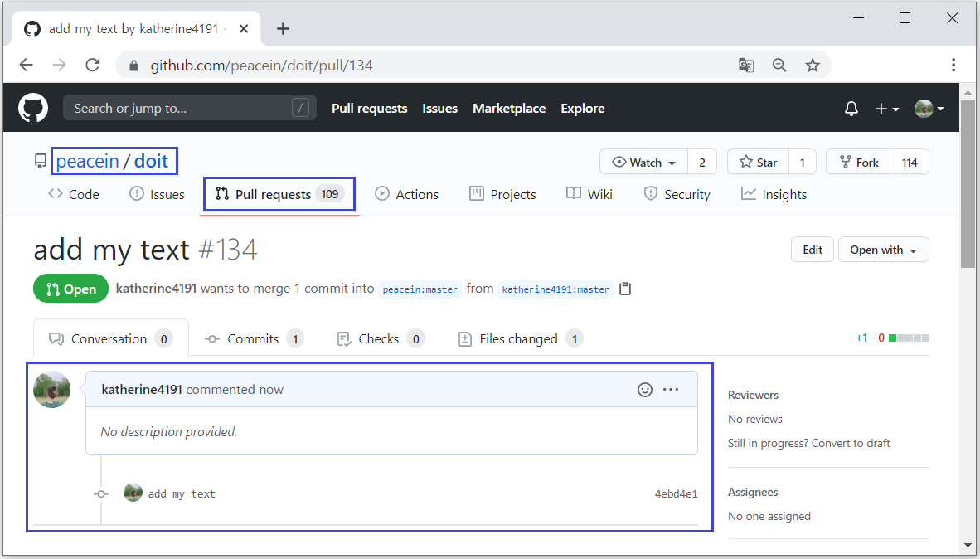This screenshot has height=559, width=980.
Task: Click the stargazers count 1
Action: tap(803, 162)
